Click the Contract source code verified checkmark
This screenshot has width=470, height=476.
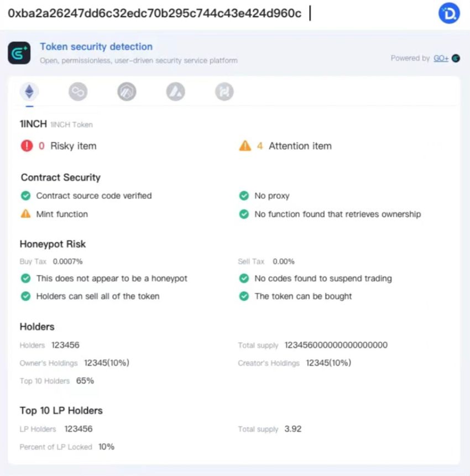pos(26,196)
